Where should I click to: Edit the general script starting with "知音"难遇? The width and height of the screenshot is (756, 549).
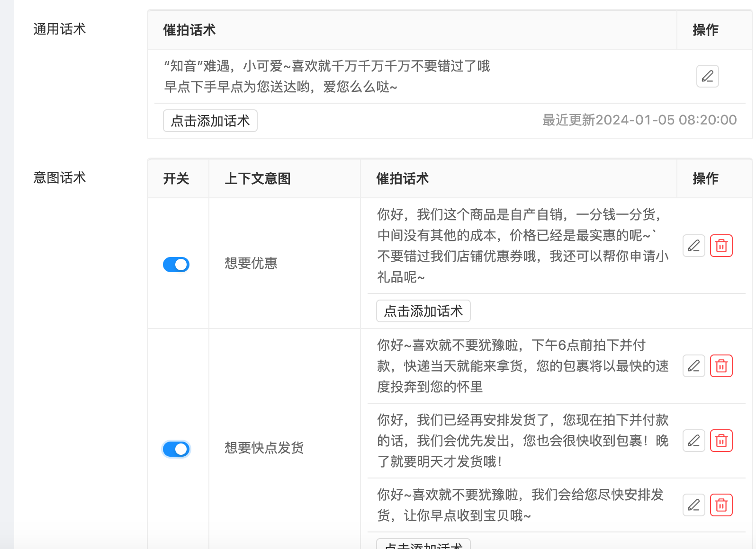pos(707,76)
